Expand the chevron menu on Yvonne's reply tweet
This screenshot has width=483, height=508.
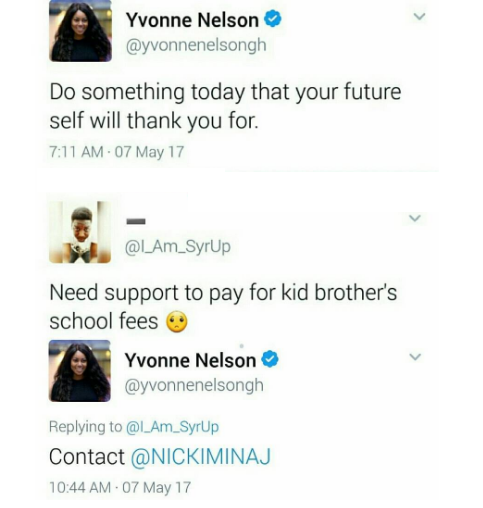coord(415,357)
